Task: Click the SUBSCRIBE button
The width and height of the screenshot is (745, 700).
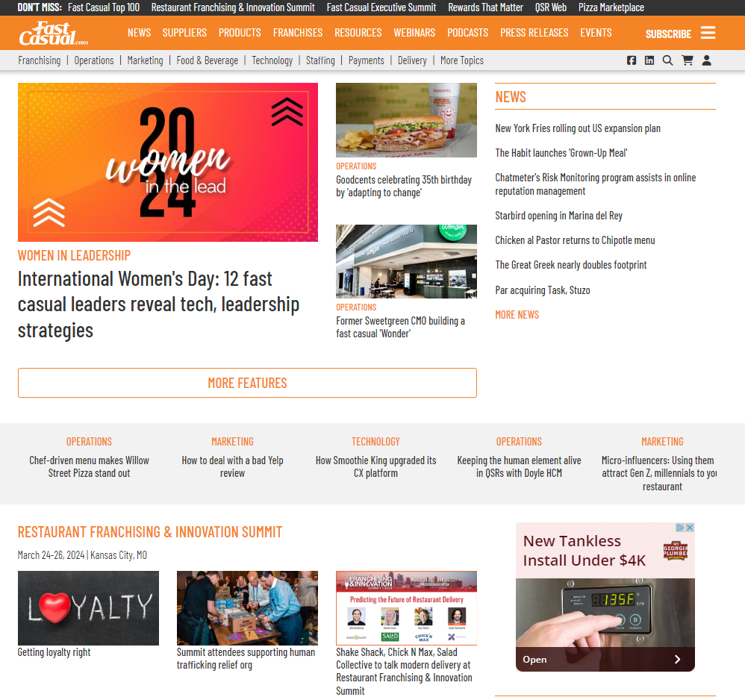Action: point(668,34)
